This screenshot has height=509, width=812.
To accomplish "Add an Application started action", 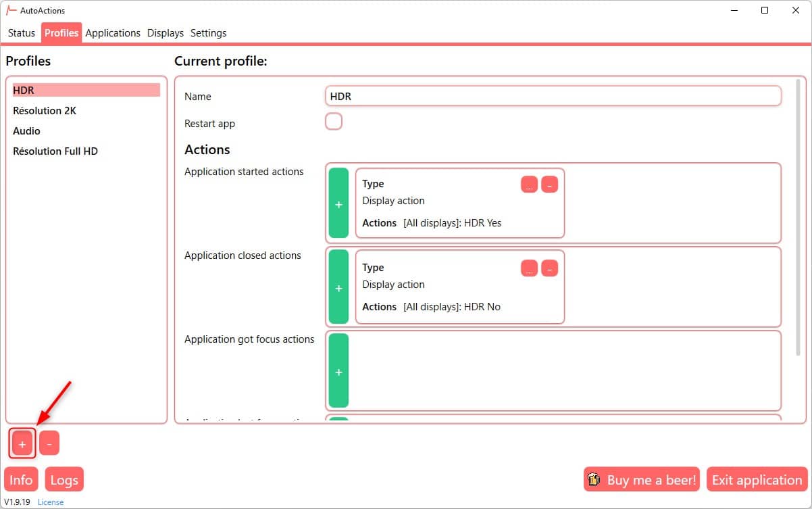I will (x=338, y=203).
